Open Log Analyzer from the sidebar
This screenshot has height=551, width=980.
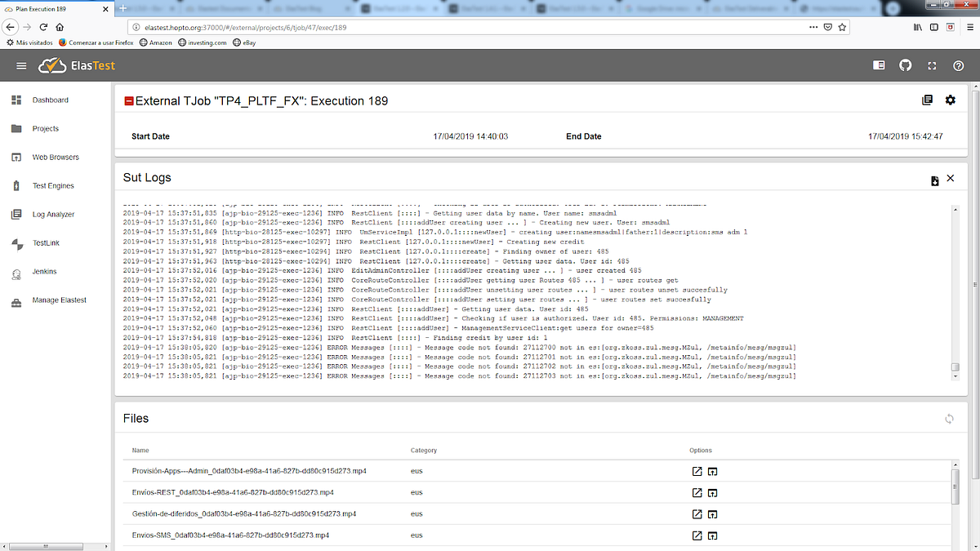point(52,214)
